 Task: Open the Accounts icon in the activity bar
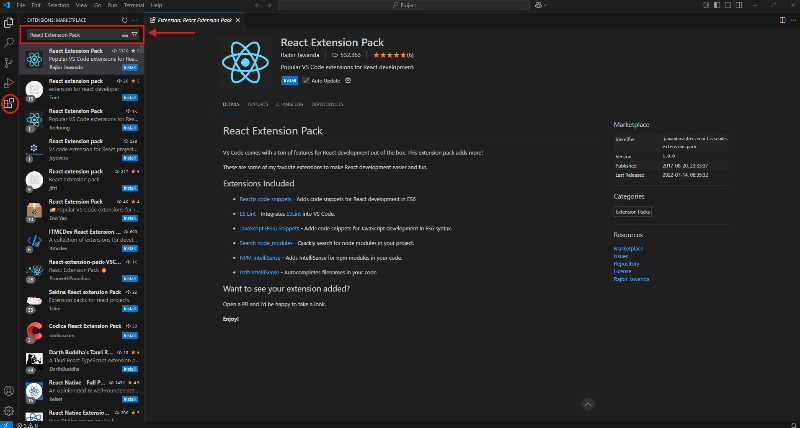pos(9,391)
